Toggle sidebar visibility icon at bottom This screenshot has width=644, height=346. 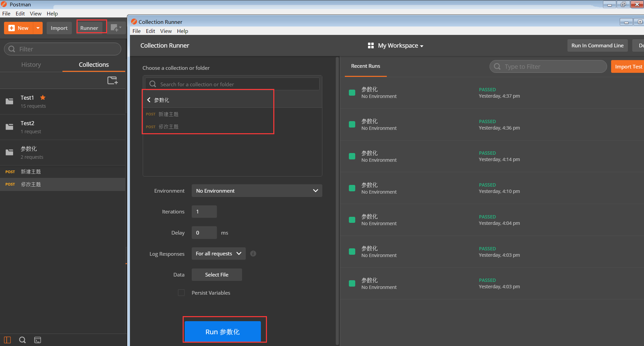[x=7, y=340]
